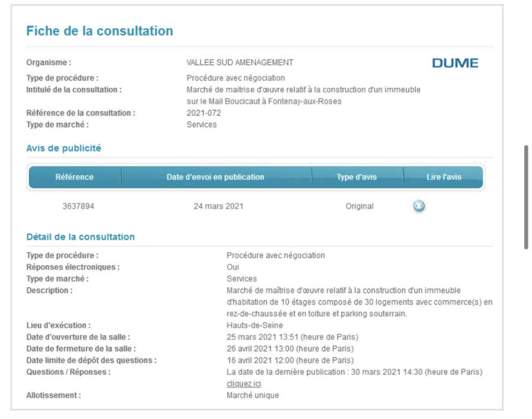Follow the 'cliquez ici' link
532x419 pixels.
click(x=244, y=384)
